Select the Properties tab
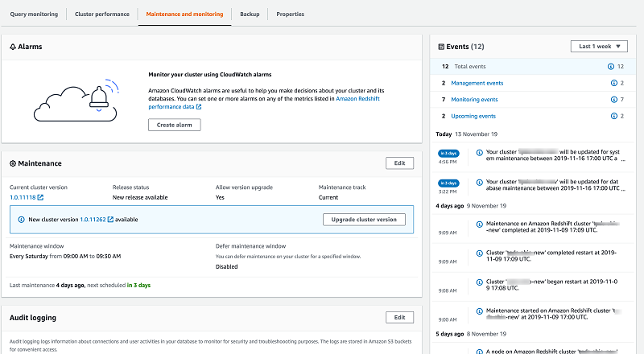This screenshot has height=354, width=644. (x=290, y=14)
